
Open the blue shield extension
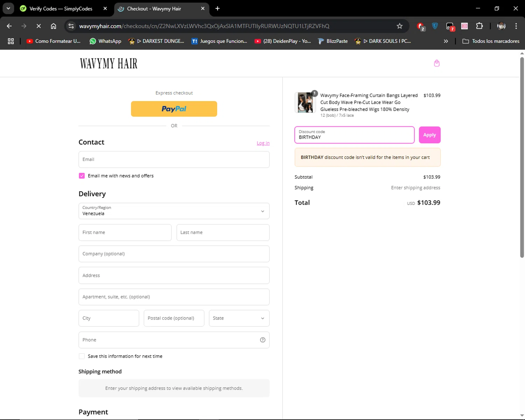pos(435,26)
